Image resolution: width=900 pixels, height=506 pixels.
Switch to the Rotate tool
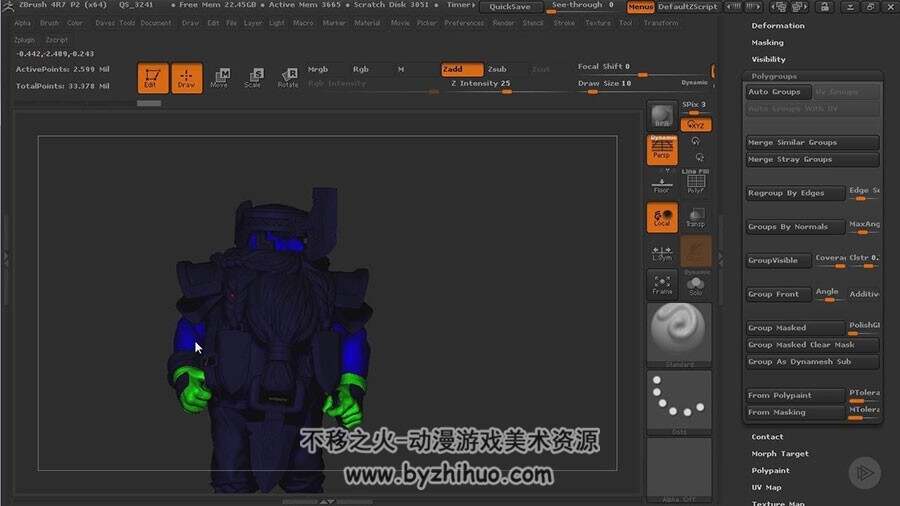(288, 77)
